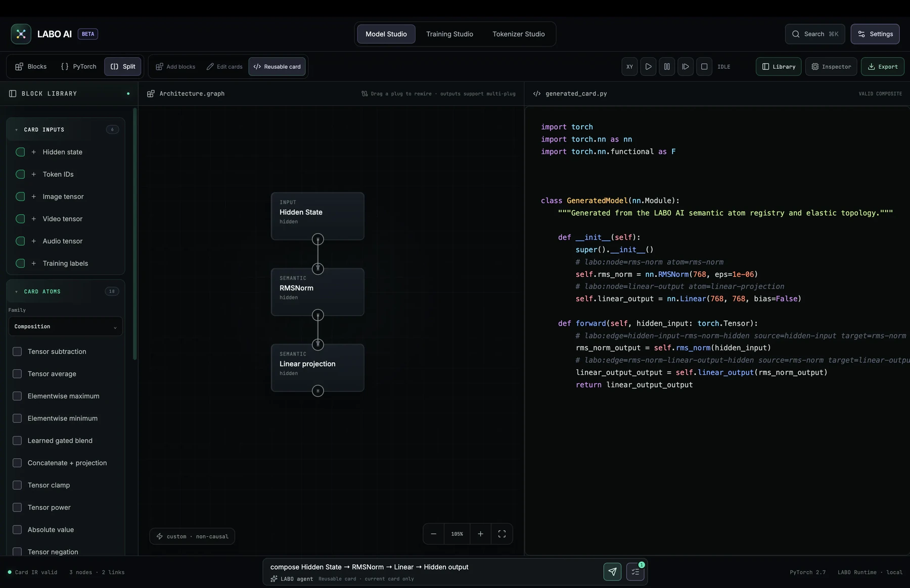Screen dimensions: 910x588
Task: Check Elementwise minimum
Action: 17,418
